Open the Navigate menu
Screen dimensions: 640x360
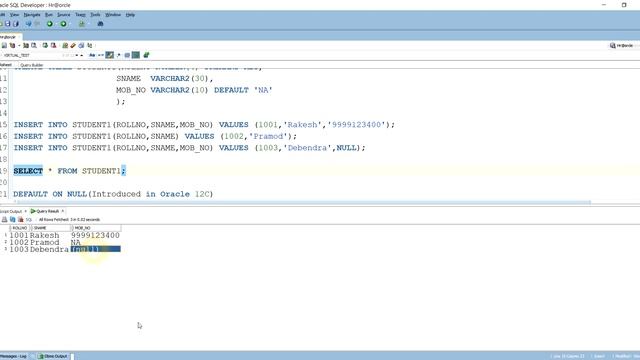32,15
